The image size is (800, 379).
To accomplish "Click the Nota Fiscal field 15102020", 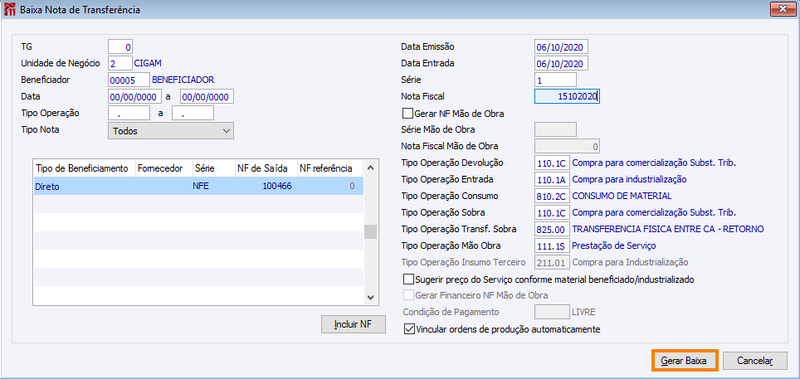I will [x=567, y=96].
